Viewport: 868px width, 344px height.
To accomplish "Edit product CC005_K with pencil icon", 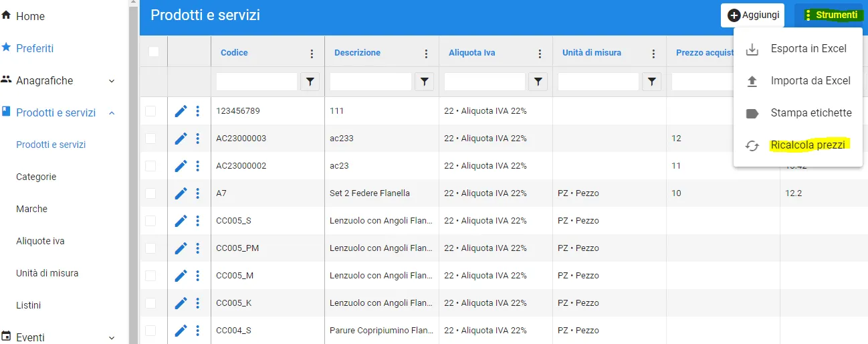I will click(181, 303).
